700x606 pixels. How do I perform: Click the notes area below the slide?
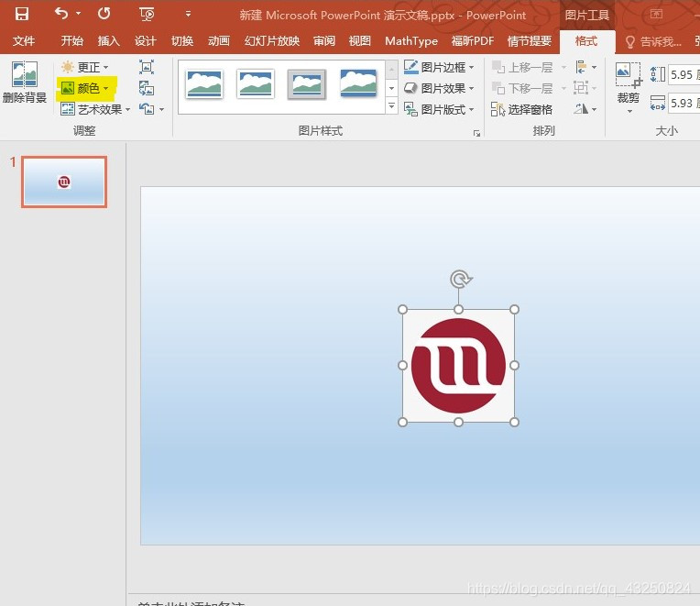click(x=414, y=600)
